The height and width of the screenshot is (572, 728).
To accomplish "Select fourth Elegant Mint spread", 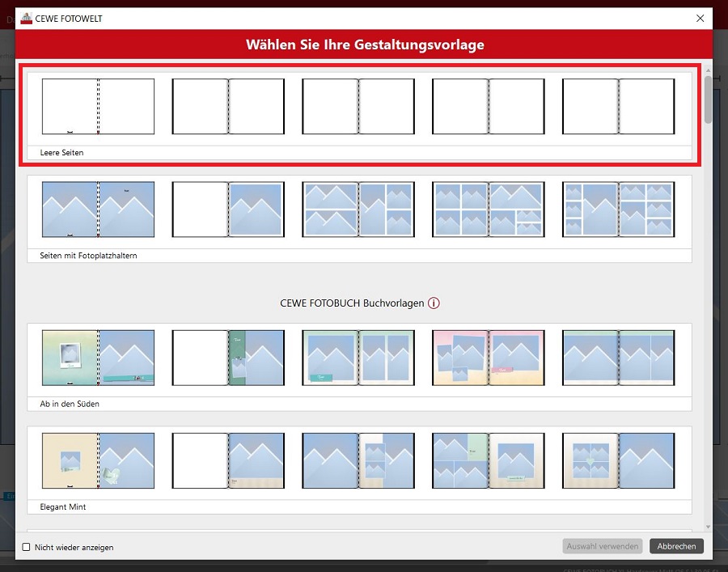I will click(x=488, y=460).
